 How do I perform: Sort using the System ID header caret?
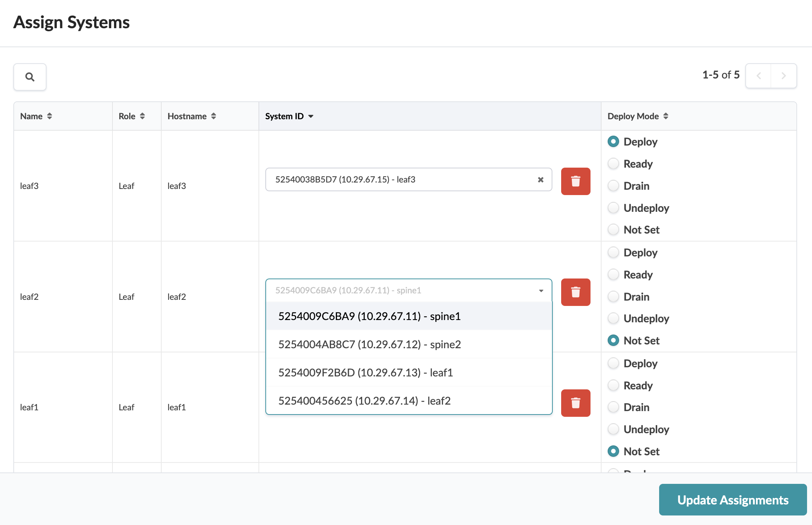[311, 116]
